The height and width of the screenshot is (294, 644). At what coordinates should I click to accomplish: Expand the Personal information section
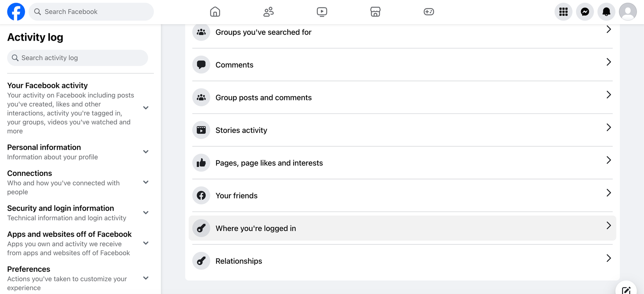pyautogui.click(x=146, y=152)
